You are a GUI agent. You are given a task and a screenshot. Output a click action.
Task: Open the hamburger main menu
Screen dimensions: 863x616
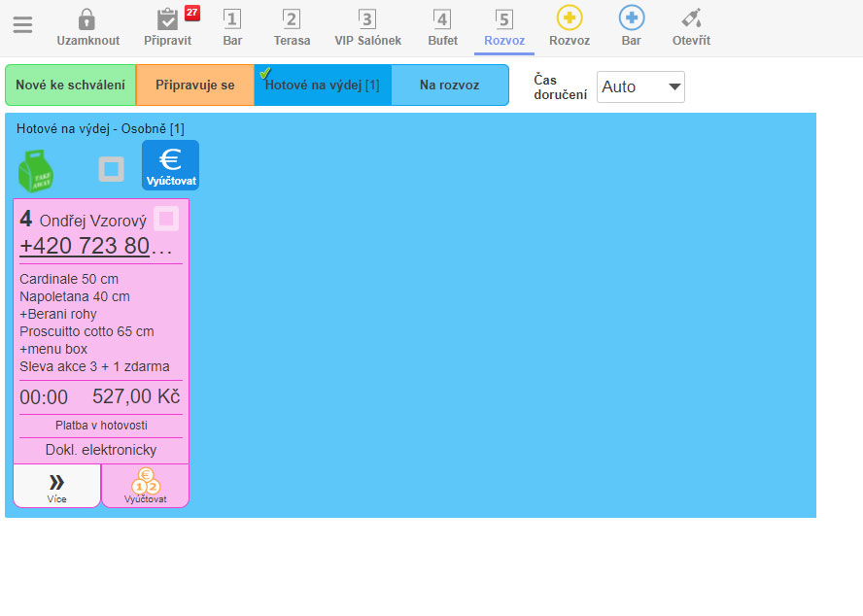tap(22, 25)
